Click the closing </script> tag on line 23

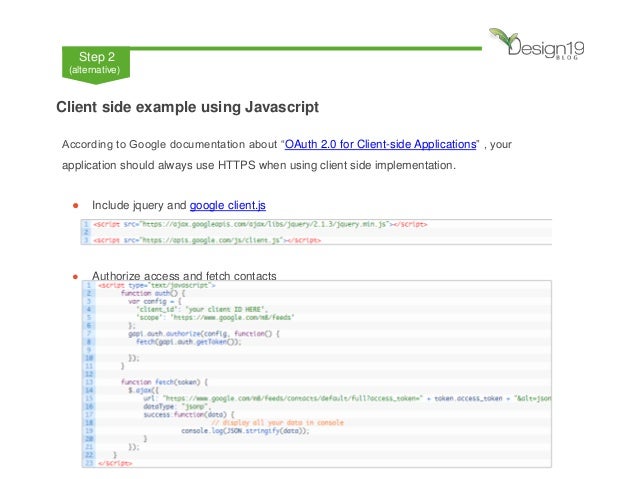point(115,463)
